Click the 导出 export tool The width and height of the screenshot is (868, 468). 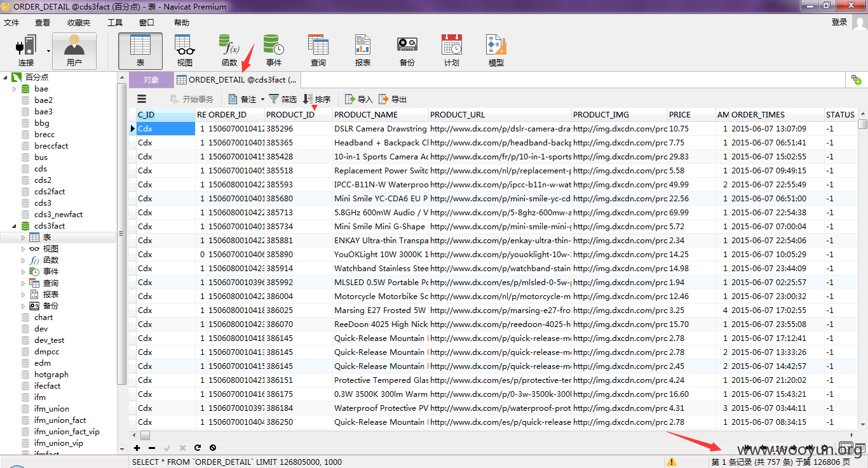[x=393, y=99]
